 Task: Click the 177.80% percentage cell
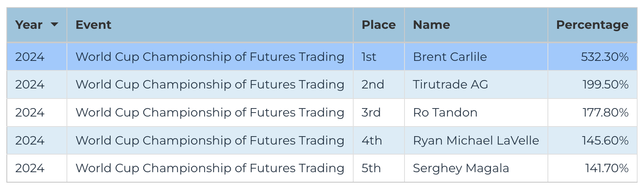coord(592,113)
